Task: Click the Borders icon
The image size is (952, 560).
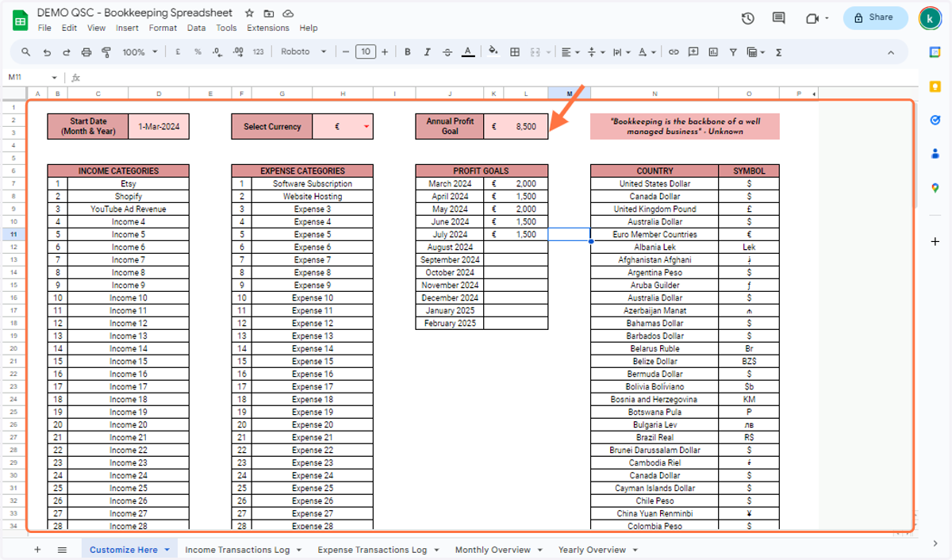Action: (515, 52)
